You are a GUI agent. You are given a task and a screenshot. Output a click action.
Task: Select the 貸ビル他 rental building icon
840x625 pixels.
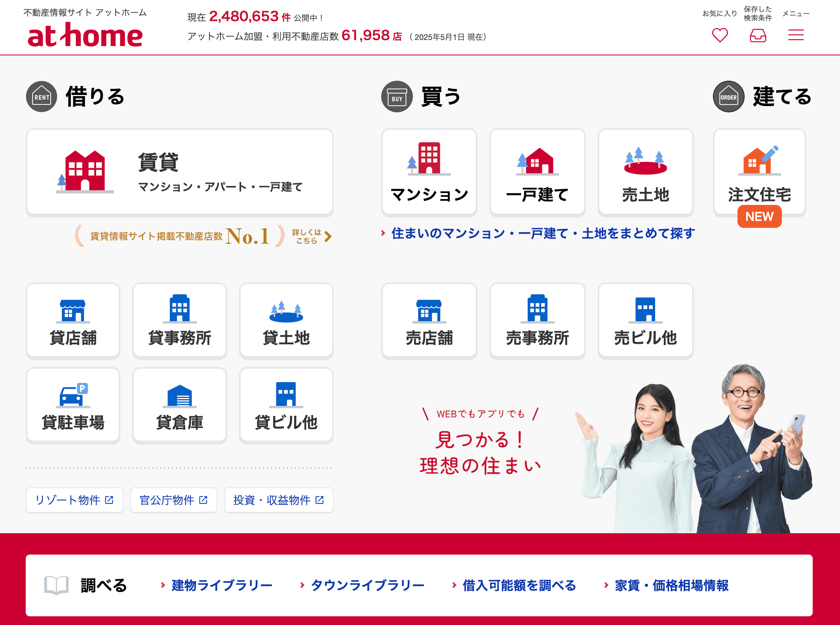pyautogui.click(x=286, y=405)
